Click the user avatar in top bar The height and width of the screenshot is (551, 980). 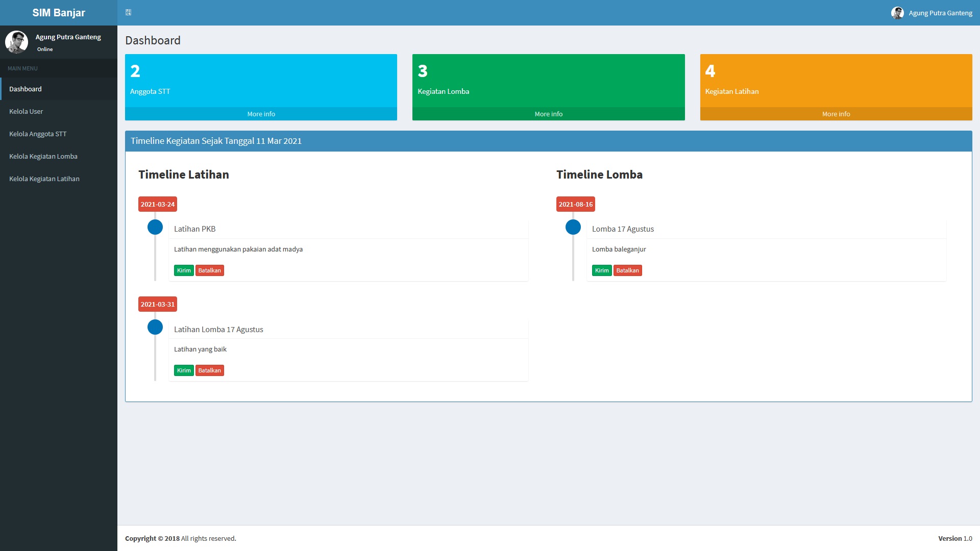897,13
